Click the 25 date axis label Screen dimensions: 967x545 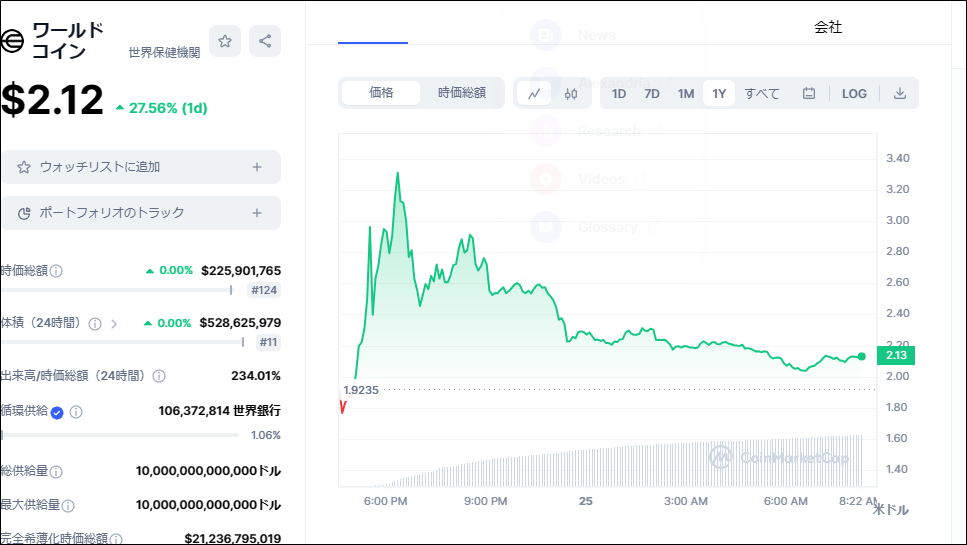[x=586, y=501]
